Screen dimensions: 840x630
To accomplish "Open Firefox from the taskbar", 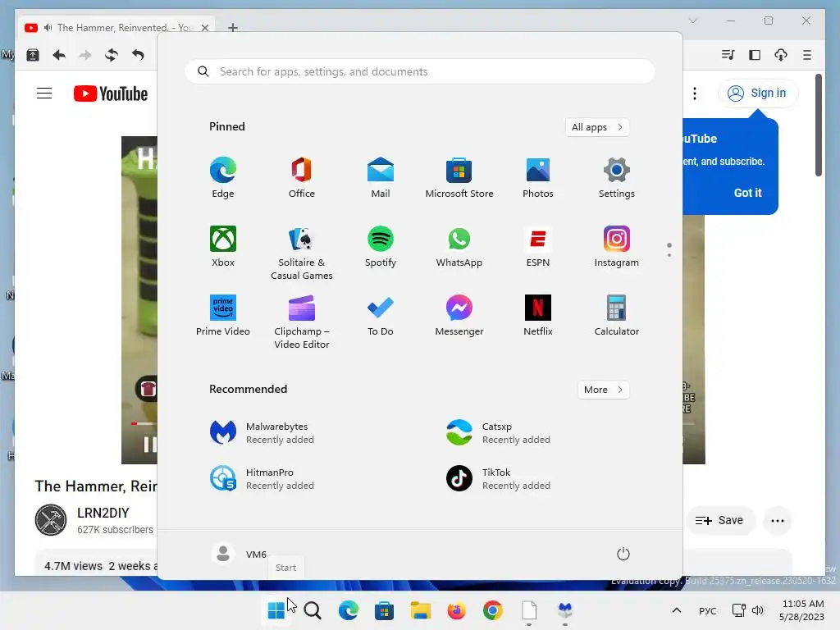I will [456, 610].
